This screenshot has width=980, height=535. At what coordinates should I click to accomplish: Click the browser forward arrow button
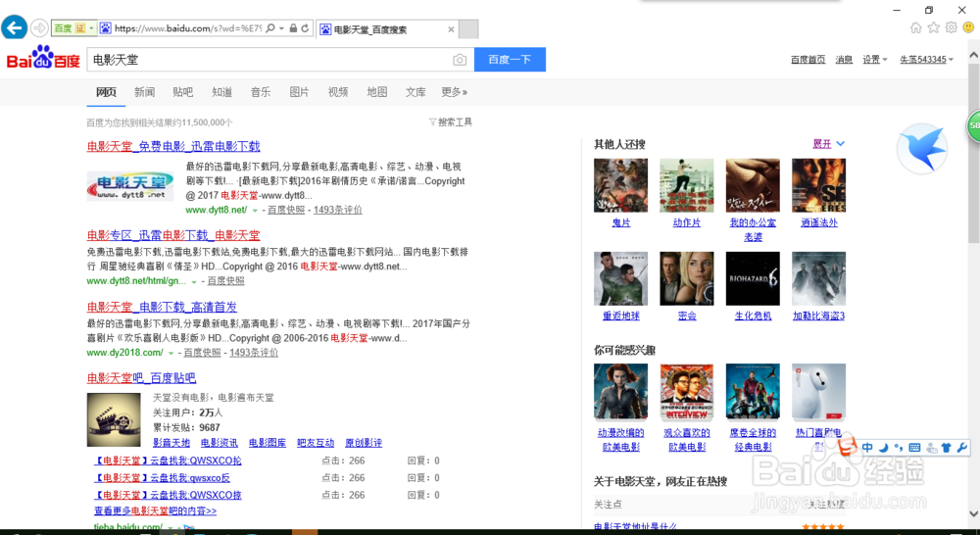pyautogui.click(x=39, y=28)
